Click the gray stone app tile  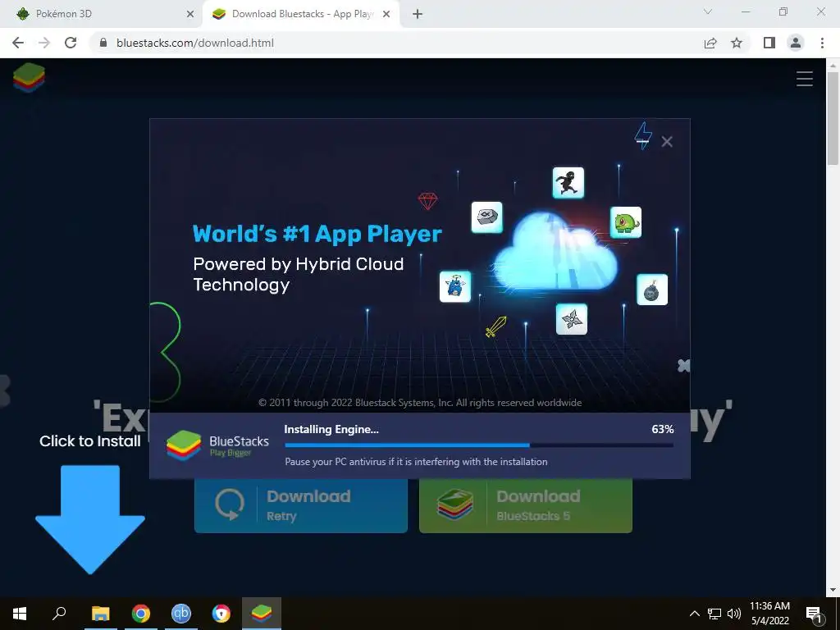click(487, 217)
